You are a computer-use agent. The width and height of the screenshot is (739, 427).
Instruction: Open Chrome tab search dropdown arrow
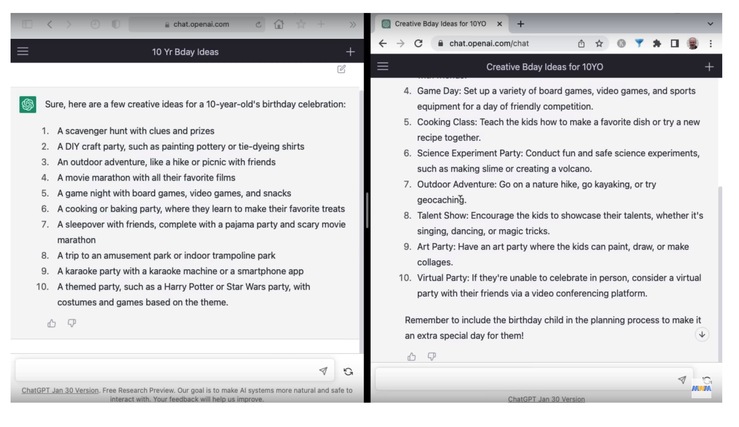710,24
